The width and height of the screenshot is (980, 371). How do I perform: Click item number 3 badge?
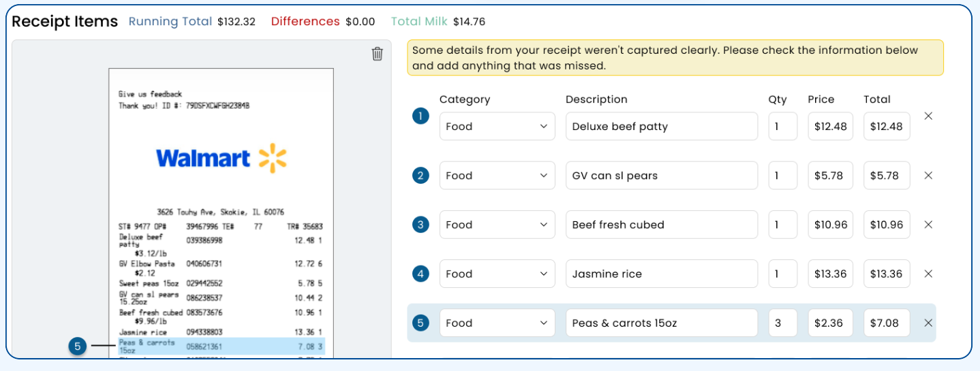[x=420, y=225]
